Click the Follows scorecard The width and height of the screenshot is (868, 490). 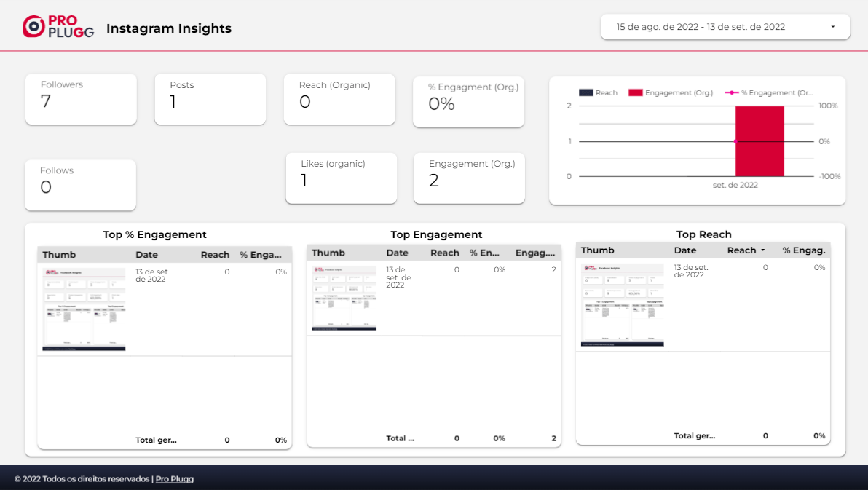(80, 185)
